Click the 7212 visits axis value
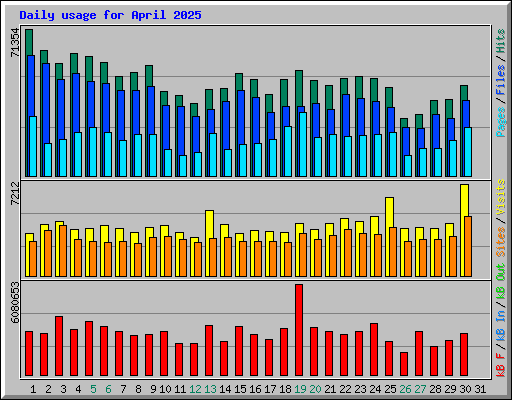 pos(15,194)
